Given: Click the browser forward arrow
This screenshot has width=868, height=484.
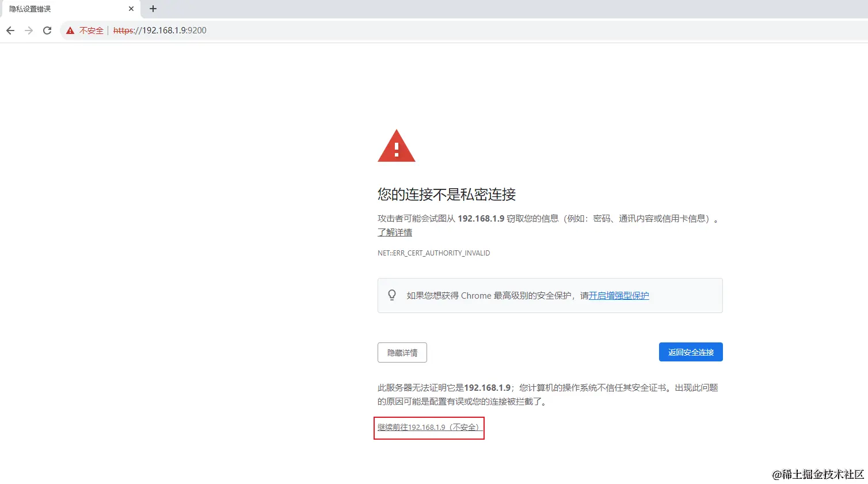Looking at the screenshot, I should point(29,31).
